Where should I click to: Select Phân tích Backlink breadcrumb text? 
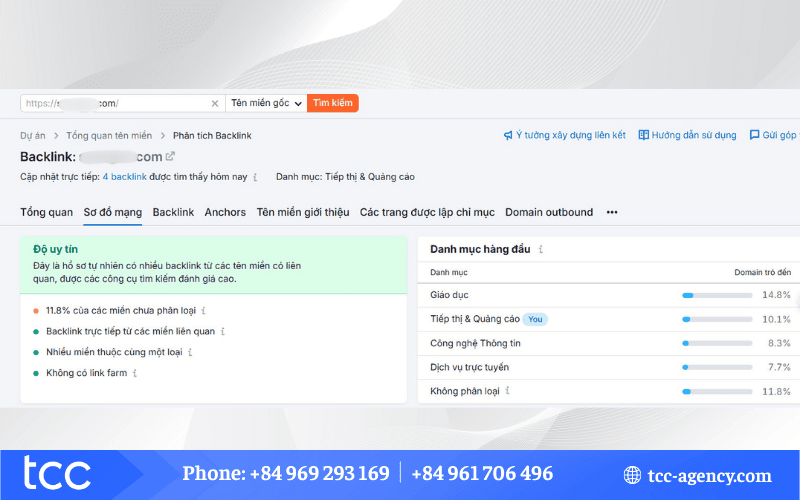click(212, 136)
